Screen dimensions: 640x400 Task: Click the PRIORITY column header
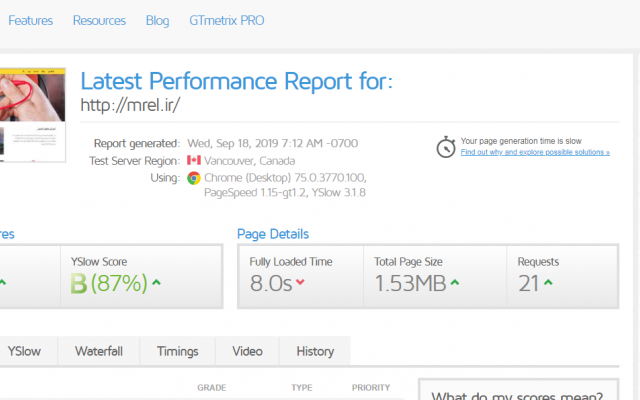[x=371, y=387]
